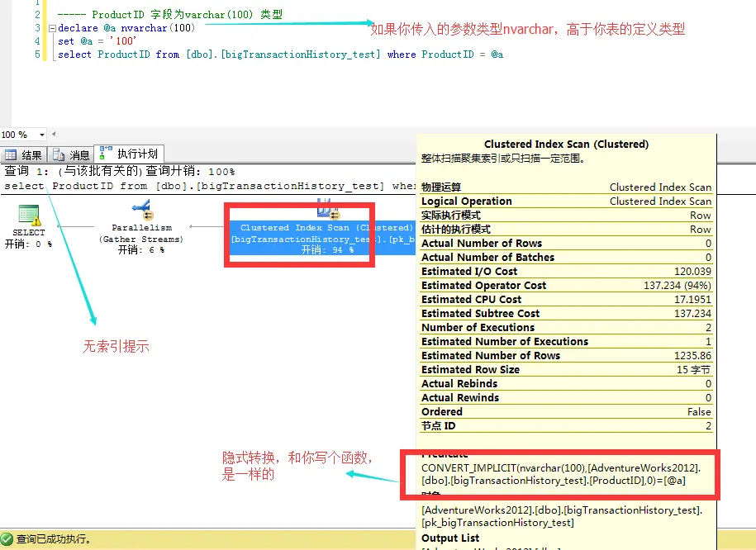
Task: Click 'Estimated Number of Executions' row
Action: click(566, 341)
